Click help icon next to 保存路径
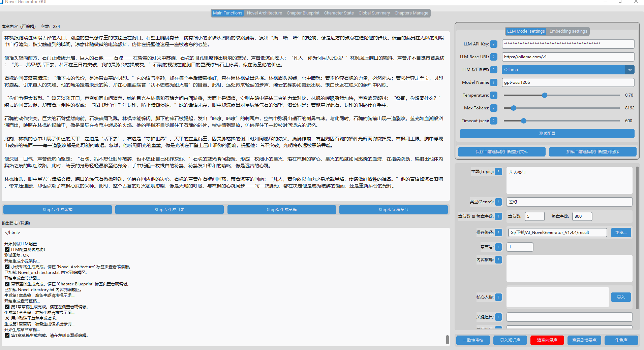This screenshot has width=644, height=350. [498, 233]
